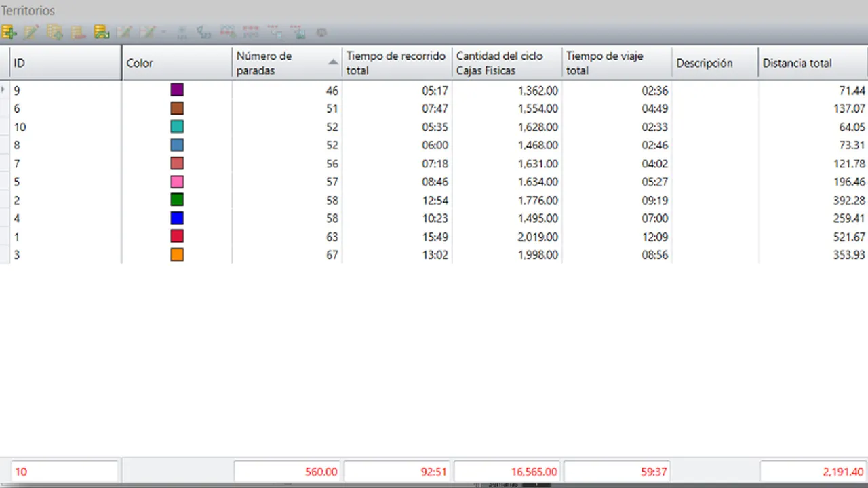
Task: Select the ID column header
Action: pos(61,63)
